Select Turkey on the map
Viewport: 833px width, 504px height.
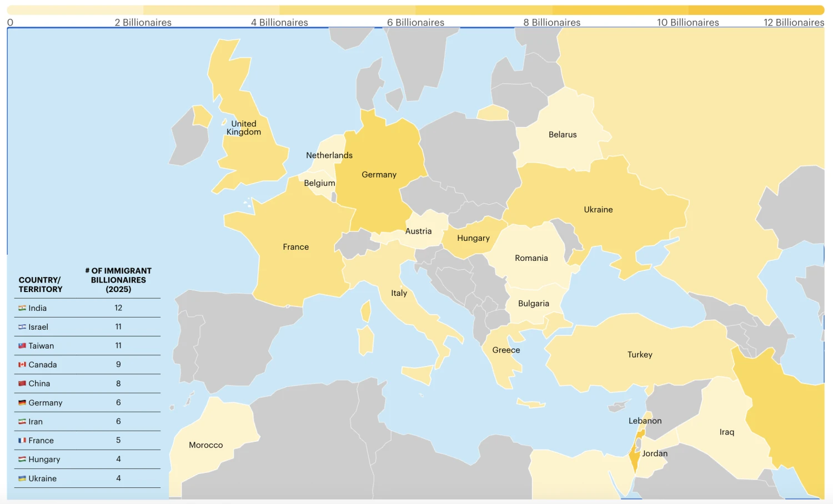(x=640, y=355)
